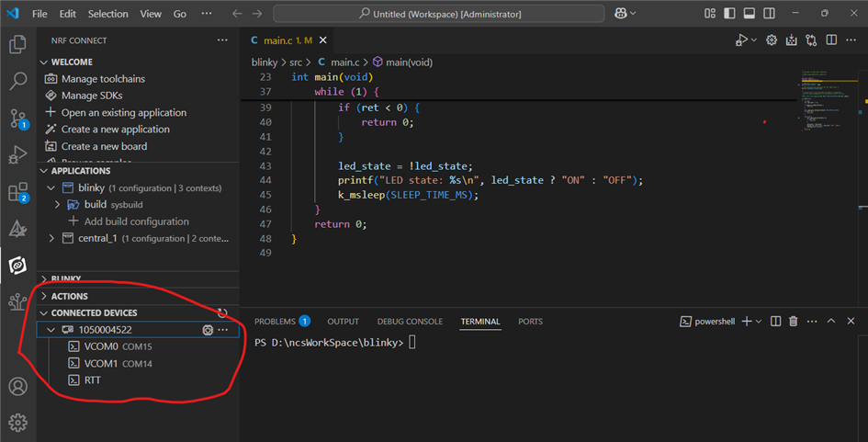Collapse the blinky application node
This screenshot has height=442, width=868.
[51, 187]
